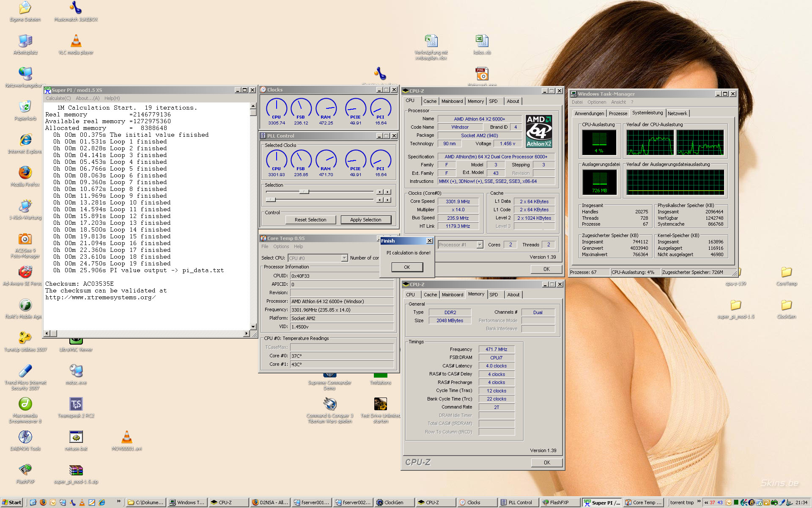Launch Mozilla Firefox from the desktop icon
This screenshot has width=812, height=508.
point(25,177)
